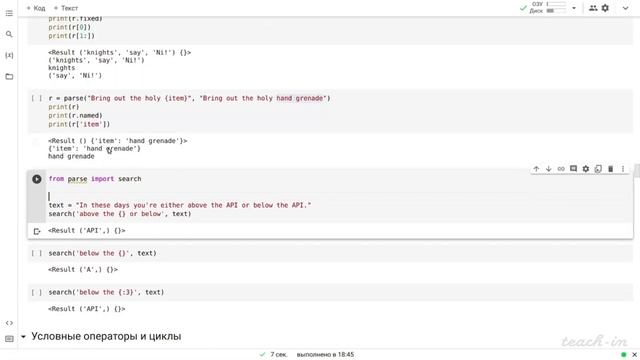The width and height of the screenshot is (640, 360).
Task: Open more cell actions three-dot menu
Action: 623,169
